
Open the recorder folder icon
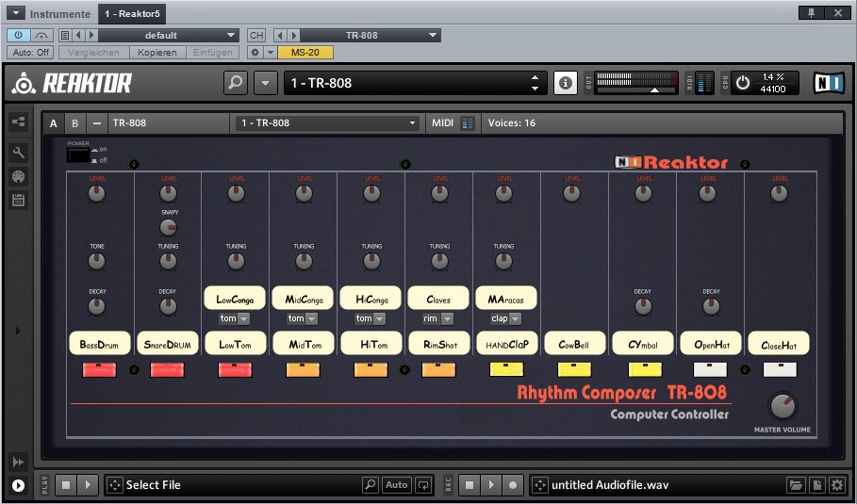(x=796, y=485)
